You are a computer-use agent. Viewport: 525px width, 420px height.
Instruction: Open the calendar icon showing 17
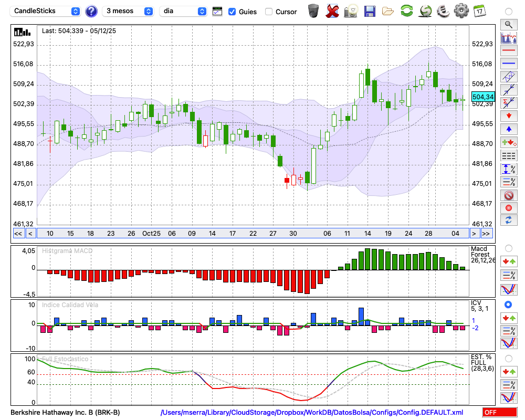[x=479, y=10]
